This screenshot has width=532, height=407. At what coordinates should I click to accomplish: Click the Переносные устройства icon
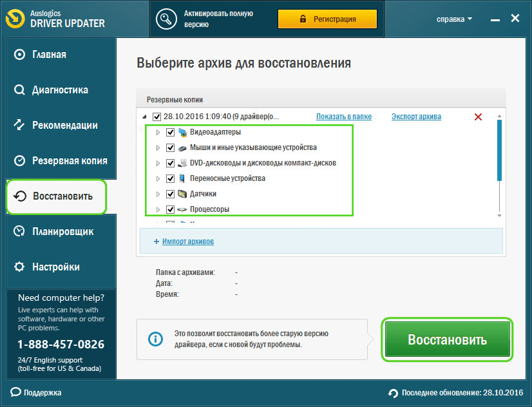[182, 178]
